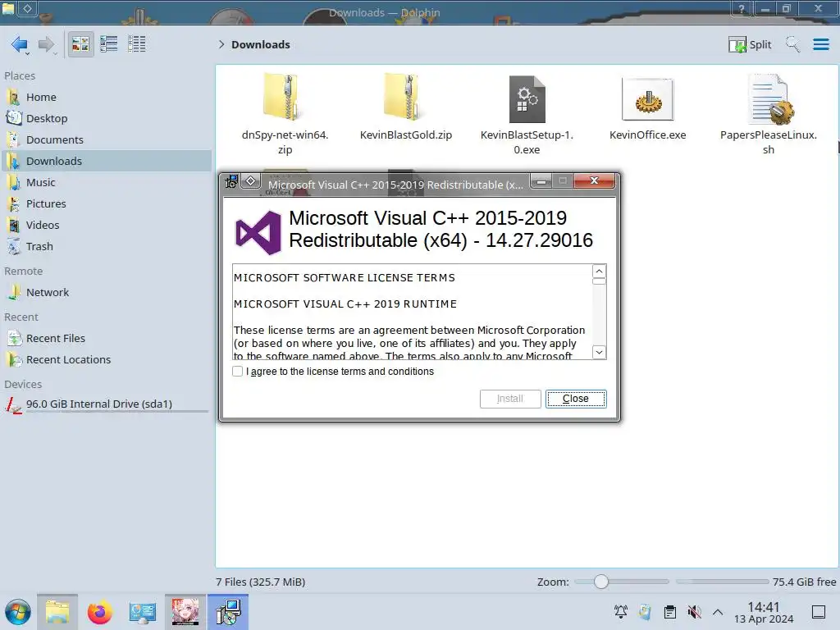Screen dimensions: 840x630
Task: Check I agree to license terms checkbox
Action: tap(237, 372)
